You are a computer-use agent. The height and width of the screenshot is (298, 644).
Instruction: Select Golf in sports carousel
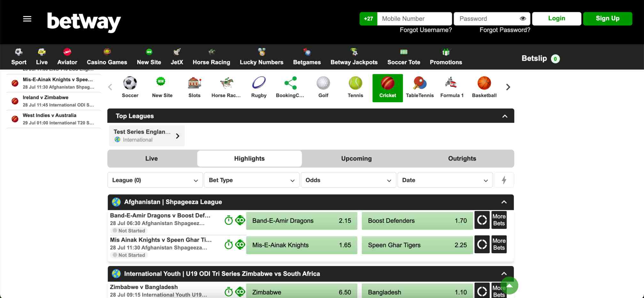click(323, 88)
